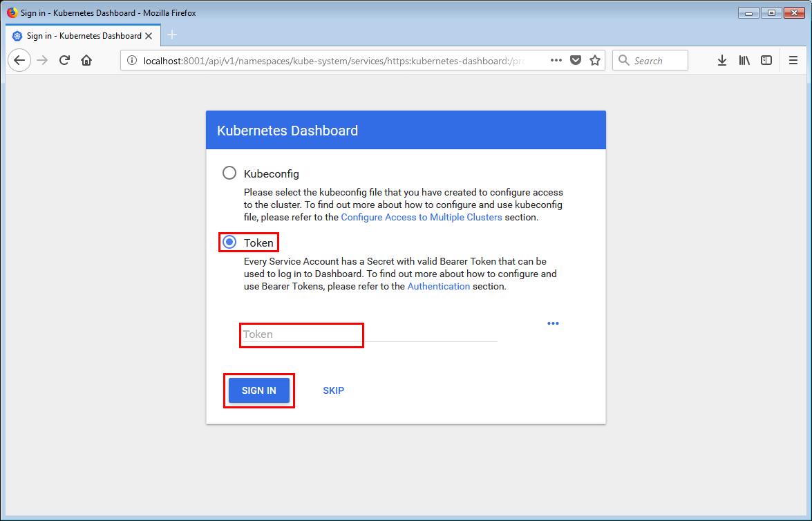Image resolution: width=812 pixels, height=521 pixels.
Task: Click the browser Search box
Action: pos(650,61)
